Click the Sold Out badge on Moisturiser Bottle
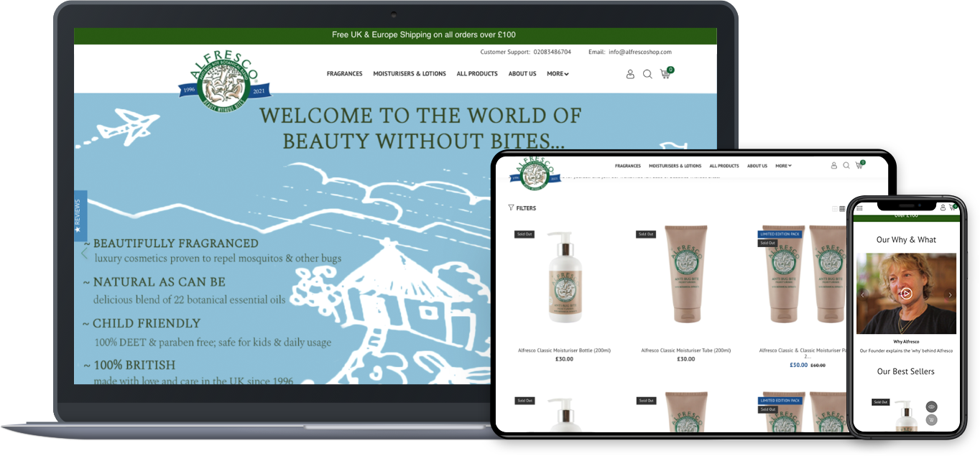The height and width of the screenshot is (456, 980). pos(524,234)
